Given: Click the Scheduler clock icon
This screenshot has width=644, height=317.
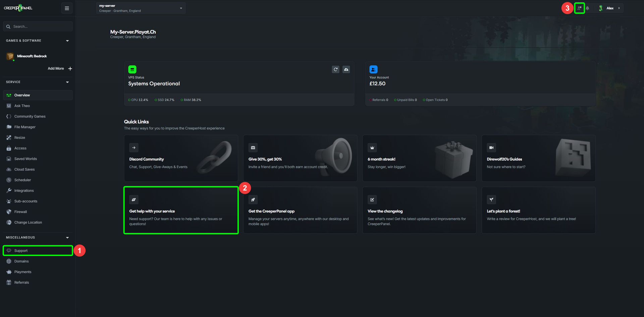Looking at the screenshot, I should [x=9, y=180].
